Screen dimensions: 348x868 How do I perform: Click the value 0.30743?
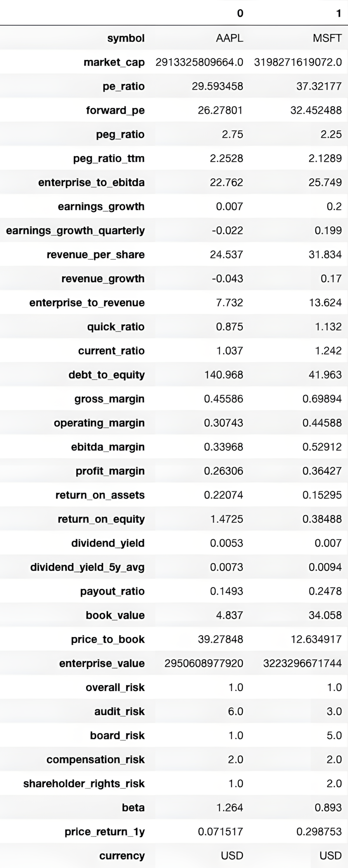[x=224, y=423]
